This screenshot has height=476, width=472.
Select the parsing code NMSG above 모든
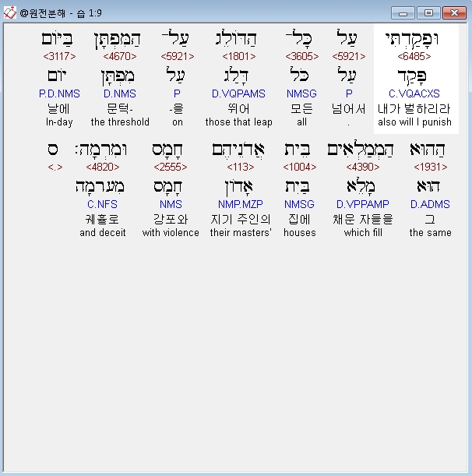pyautogui.click(x=301, y=93)
